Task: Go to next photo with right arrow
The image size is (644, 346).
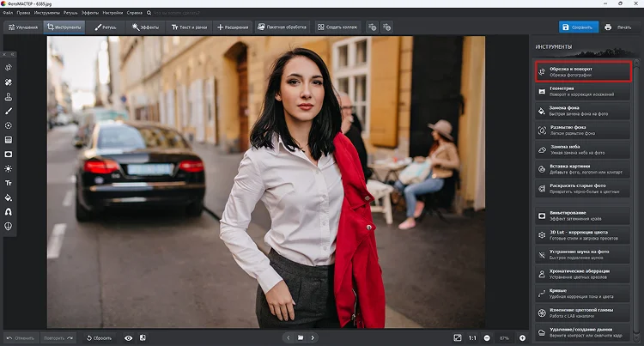Action: pos(313,337)
